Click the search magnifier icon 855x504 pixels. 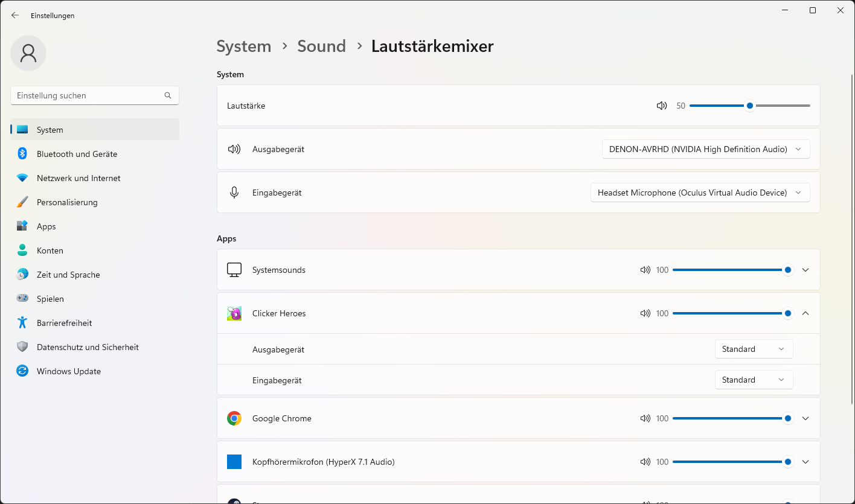[x=168, y=95]
